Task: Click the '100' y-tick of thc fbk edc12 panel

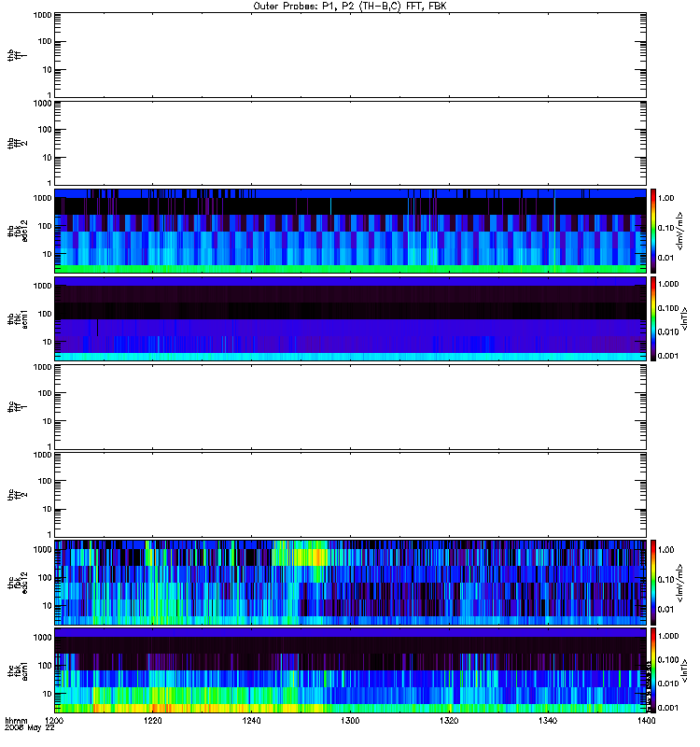Action: (x=45, y=578)
